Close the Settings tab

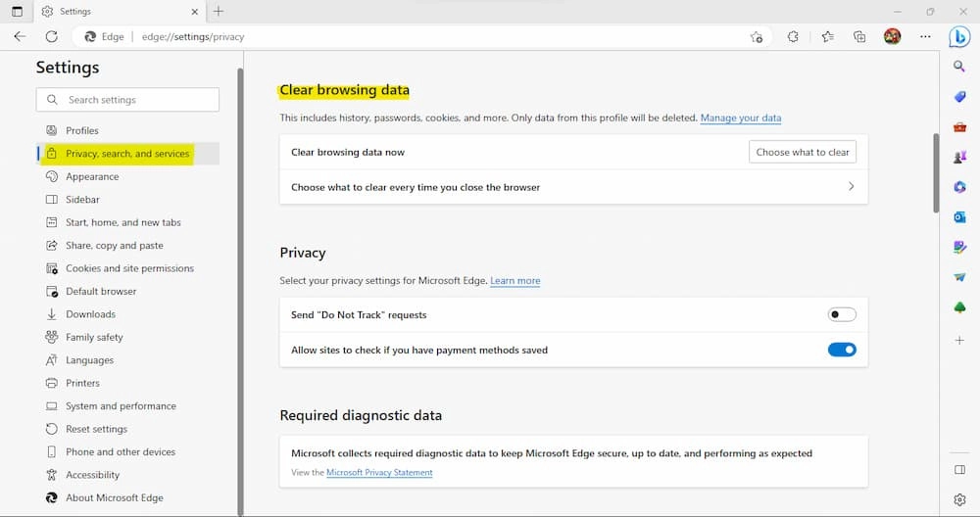(194, 11)
